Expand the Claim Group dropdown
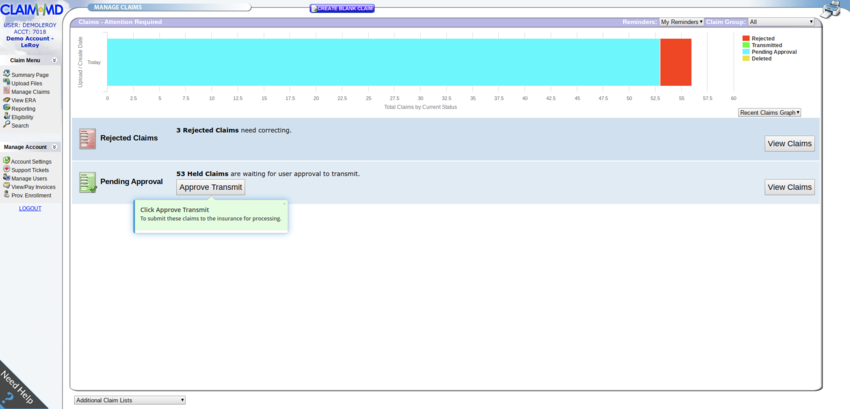850x409 pixels. pos(781,21)
